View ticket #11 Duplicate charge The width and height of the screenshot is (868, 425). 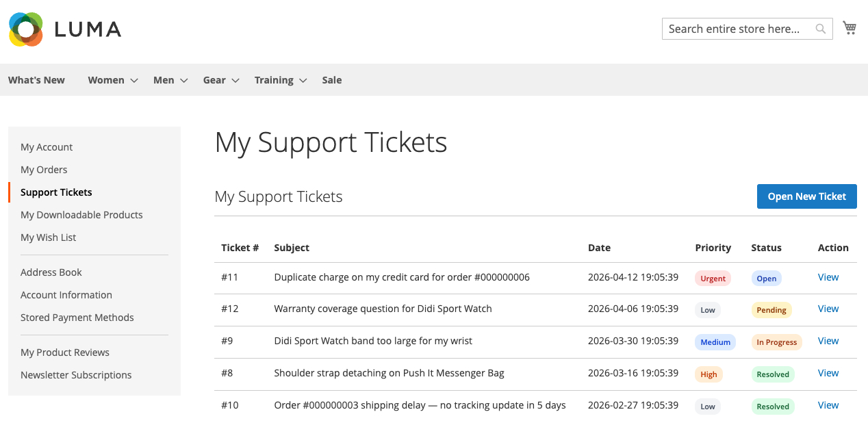click(828, 277)
